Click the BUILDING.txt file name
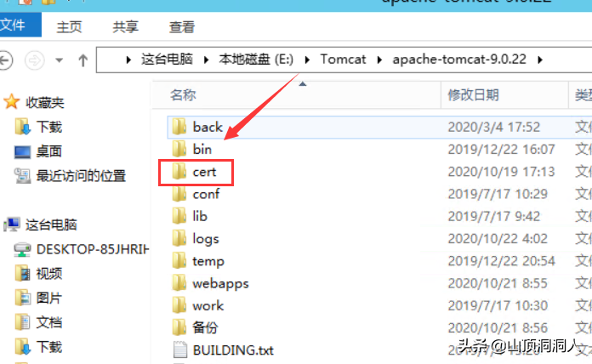The width and height of the screenshot is (592, 364). [233, 350]
